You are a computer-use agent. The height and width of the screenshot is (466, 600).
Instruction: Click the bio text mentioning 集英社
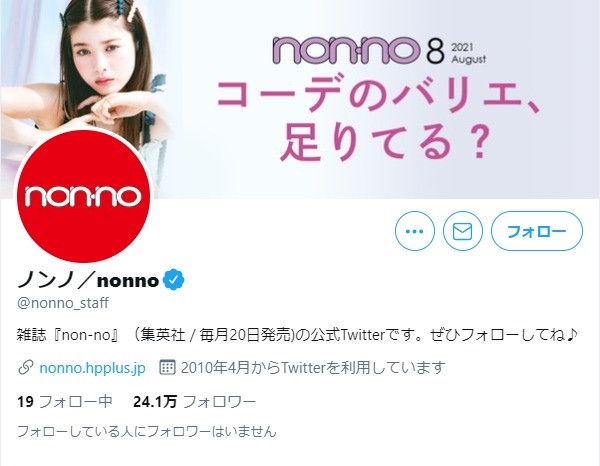(x=297, y=335)
